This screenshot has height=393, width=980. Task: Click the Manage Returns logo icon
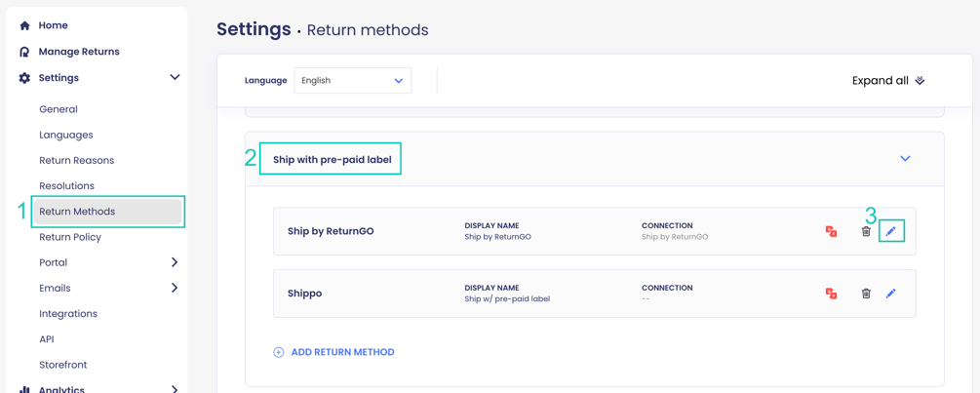coord(25,52)
